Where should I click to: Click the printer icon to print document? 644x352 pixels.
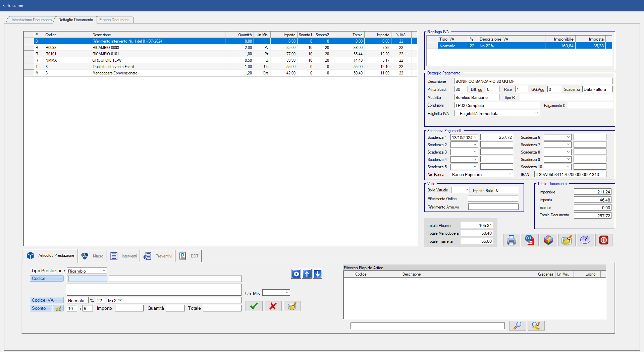tap(512, 240)
